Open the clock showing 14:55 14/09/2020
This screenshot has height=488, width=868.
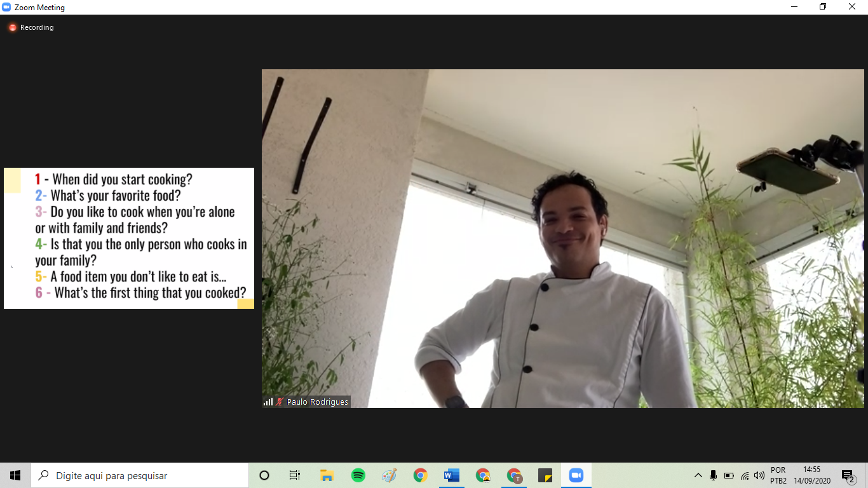812,475
